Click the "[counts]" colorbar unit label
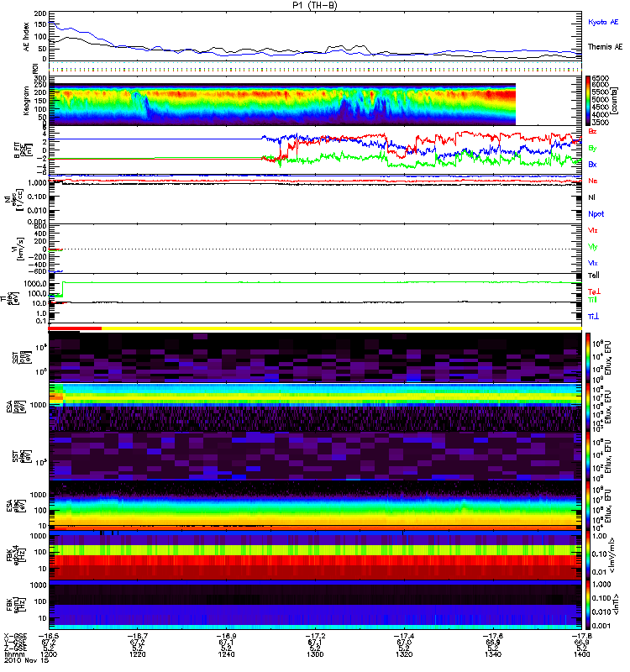The width and height of the screenshot is (630, 672). [x=616, y=101]
